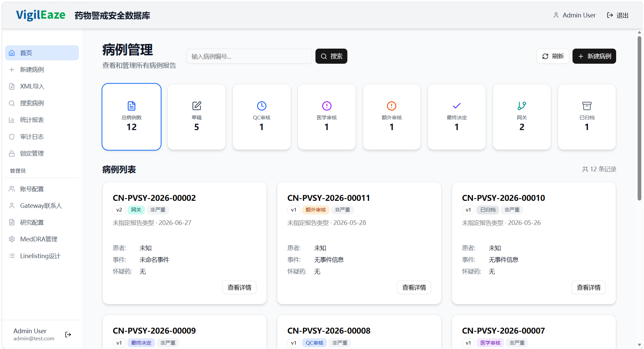Click the clock icon on the QC审核 card
The height and width of the screenshot is (349, 644).
(262, 106)
